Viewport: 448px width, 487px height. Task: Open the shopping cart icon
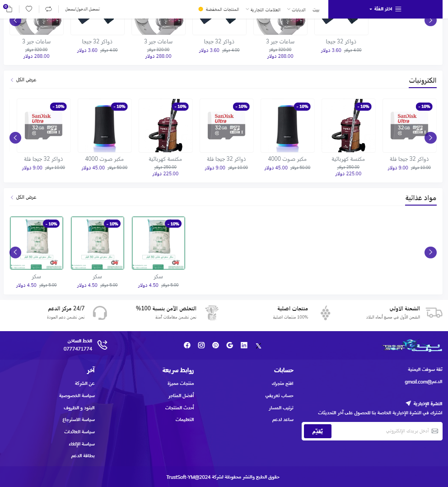[8, 9]
